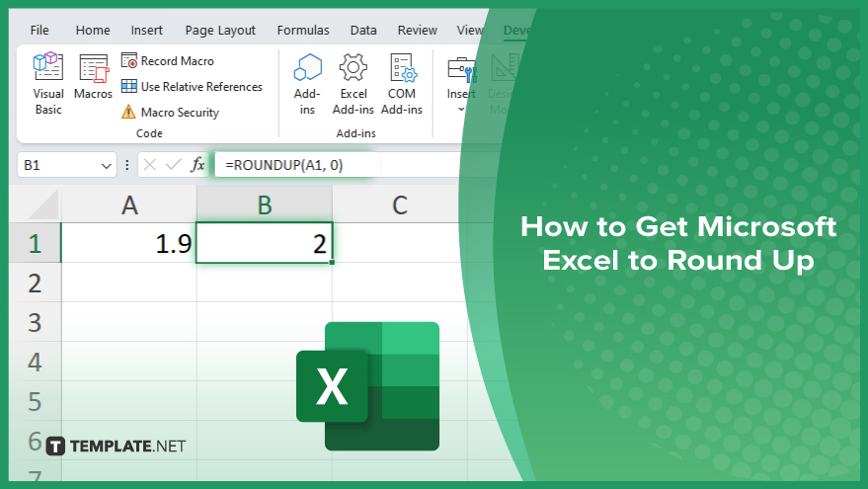The height and width of the screenshot is (489, 868).
Task: Select column B header
Action: (x=265, y=204)
